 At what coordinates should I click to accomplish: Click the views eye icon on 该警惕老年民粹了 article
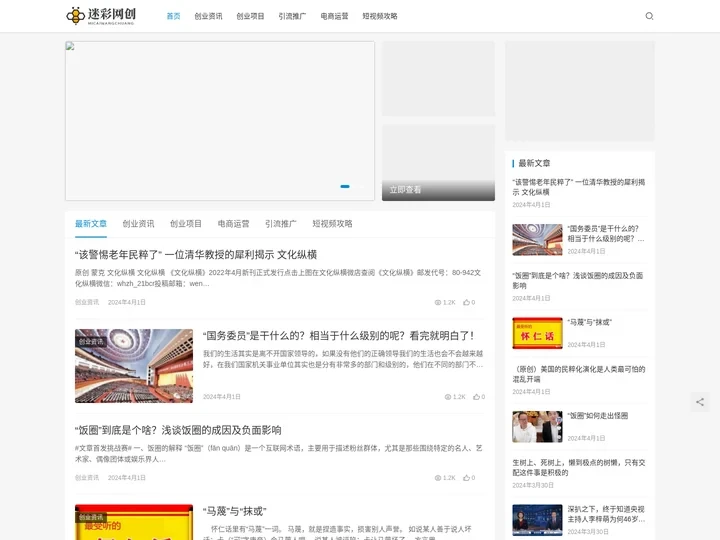[x=438, y=303]
